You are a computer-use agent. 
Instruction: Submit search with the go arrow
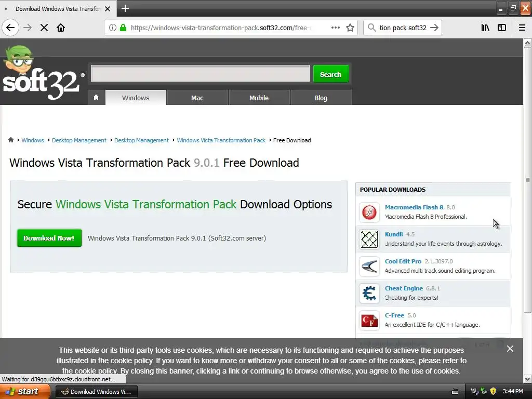click(434, 28)
